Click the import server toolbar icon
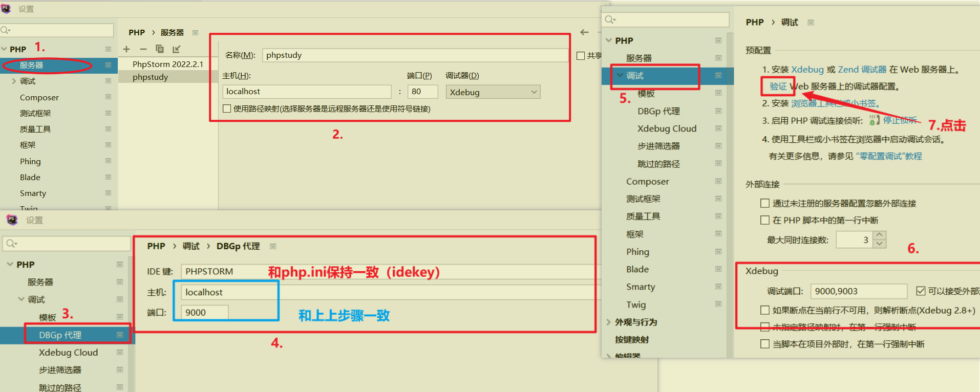 [177, 49]
